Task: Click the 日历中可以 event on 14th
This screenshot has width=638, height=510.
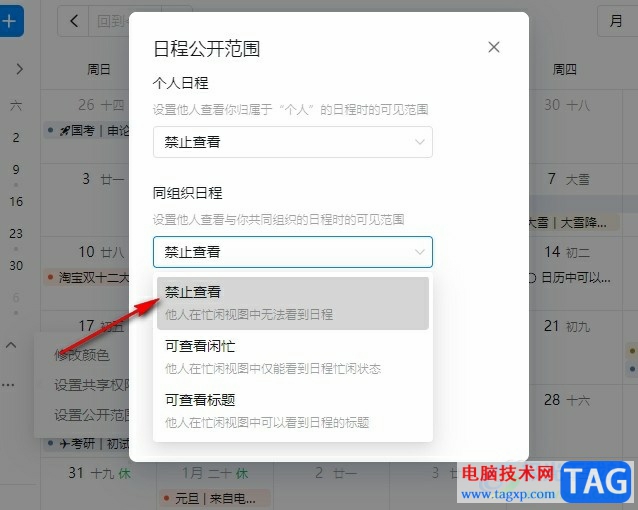Action: [574, 278]
